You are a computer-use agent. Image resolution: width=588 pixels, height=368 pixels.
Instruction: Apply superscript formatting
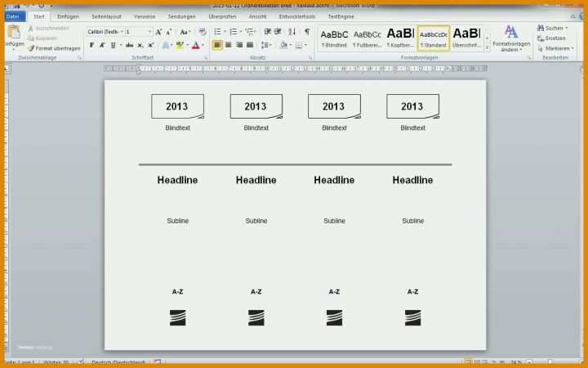pos(151,45)
